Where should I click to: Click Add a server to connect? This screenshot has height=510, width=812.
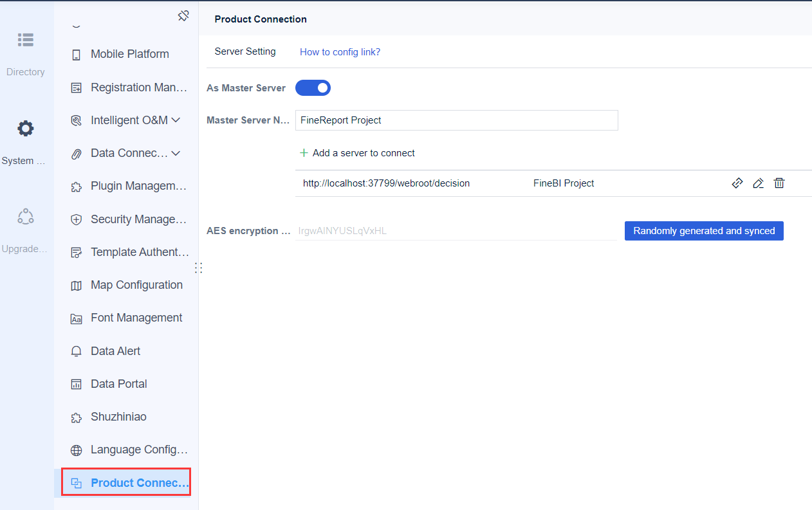click(x=357, y=152)
